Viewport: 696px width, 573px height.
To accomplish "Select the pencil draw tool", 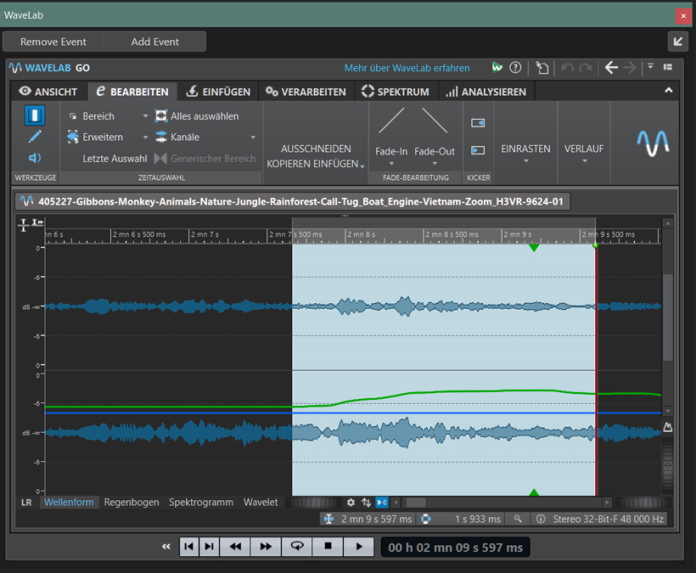I will (35, 137).
